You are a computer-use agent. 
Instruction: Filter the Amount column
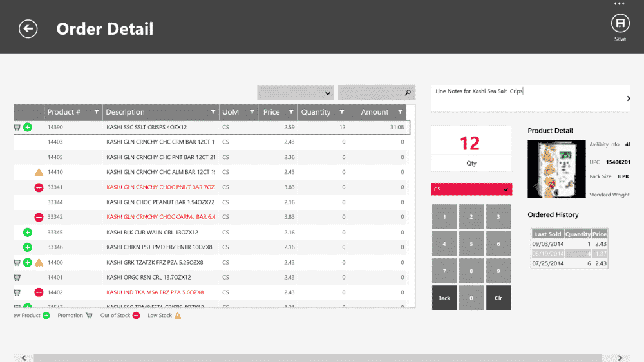400,112
